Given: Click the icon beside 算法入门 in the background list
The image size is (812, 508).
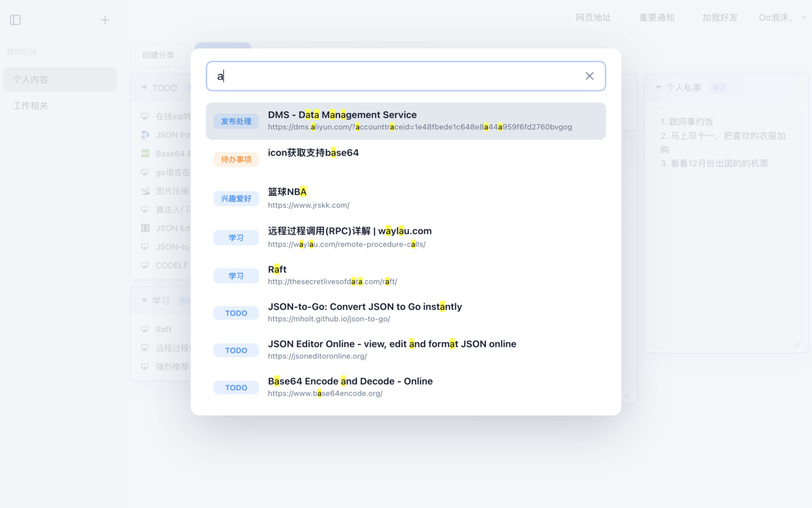Looking at the screenshot, I should pos(145,210).
